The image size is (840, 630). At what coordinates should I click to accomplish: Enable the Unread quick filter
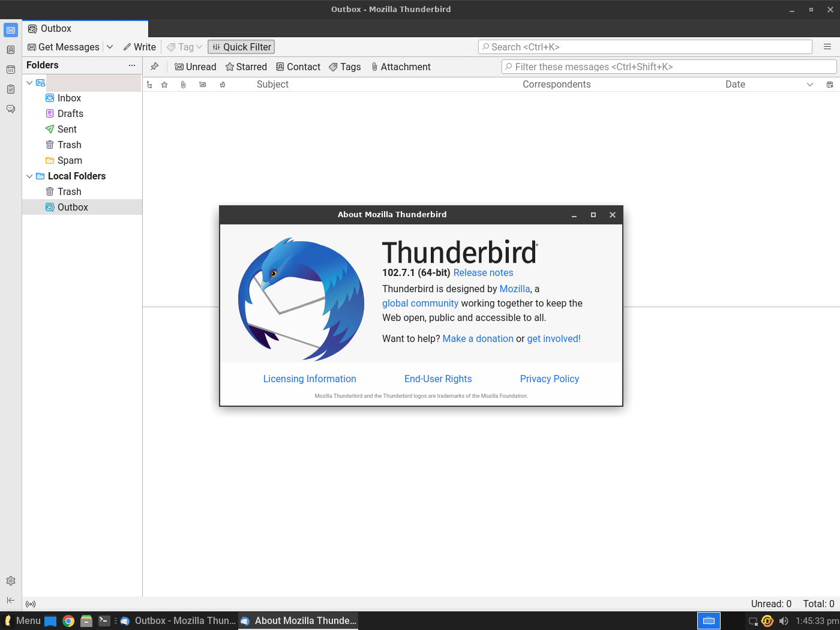(x=195, y=67)
